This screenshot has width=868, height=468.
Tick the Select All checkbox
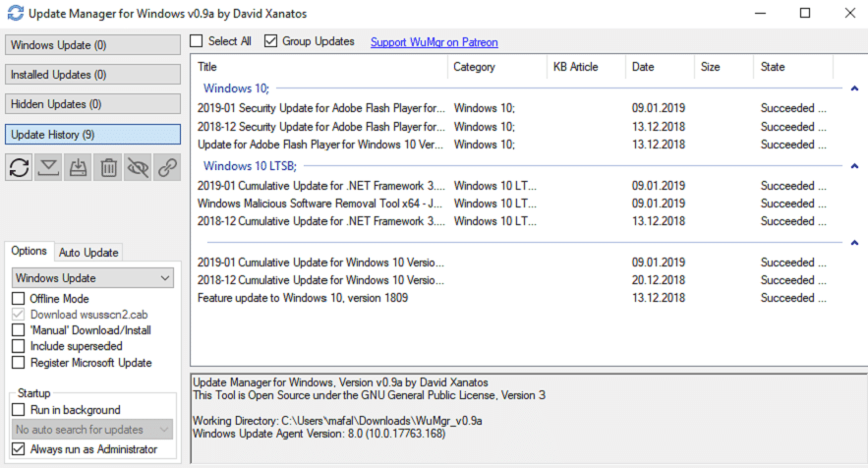coord(197,41)
